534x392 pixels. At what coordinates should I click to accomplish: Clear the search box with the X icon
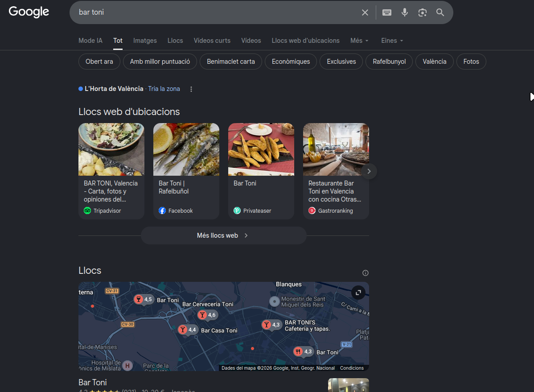365,12
